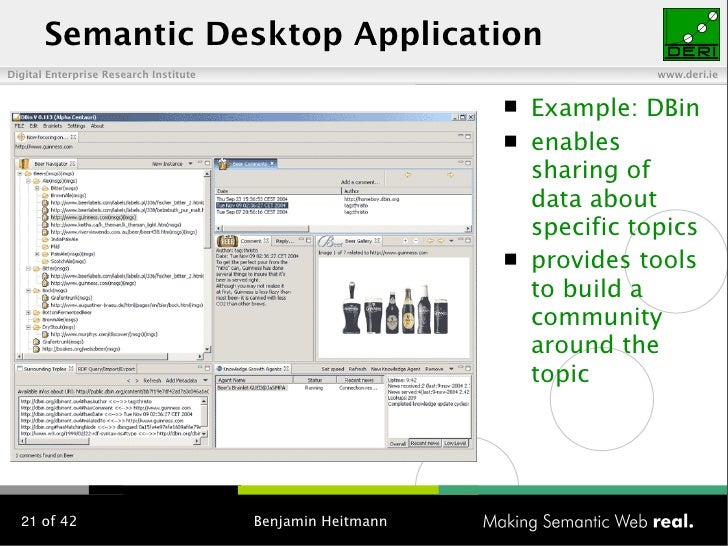The height and width of the screenshot is (546, 728).
Task: Click the Date column header
Action: click(278, 191)
